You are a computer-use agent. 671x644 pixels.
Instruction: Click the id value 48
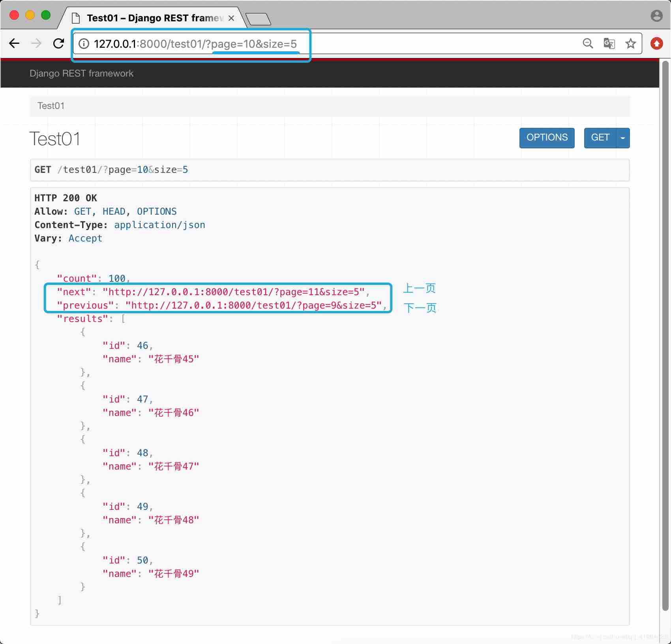click(142, 453)
